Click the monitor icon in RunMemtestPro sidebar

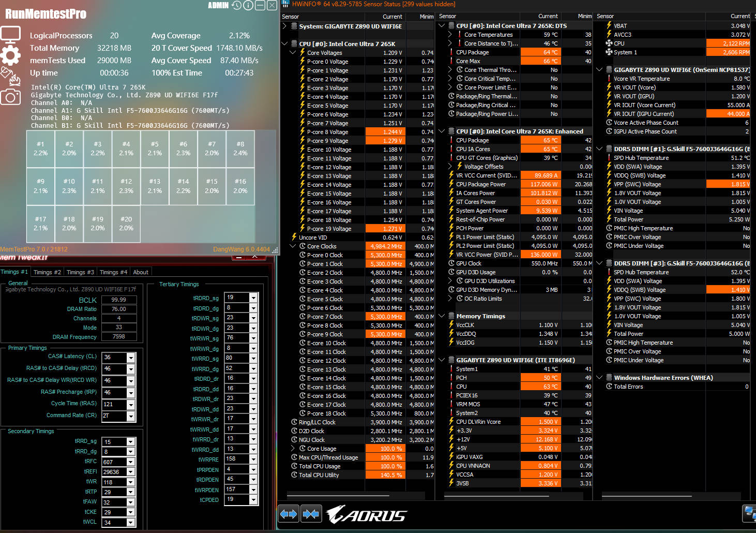[10, 36]
